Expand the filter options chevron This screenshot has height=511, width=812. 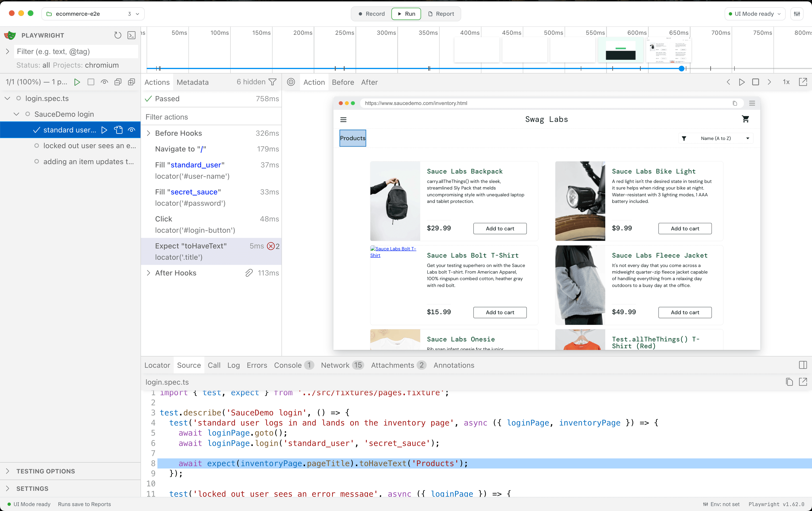click(x=8, y=51)
